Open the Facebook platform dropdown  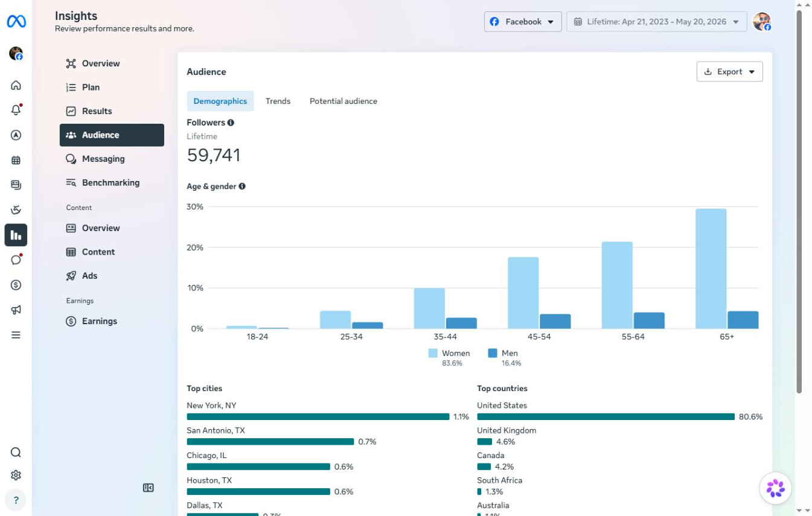click(523, 22)
